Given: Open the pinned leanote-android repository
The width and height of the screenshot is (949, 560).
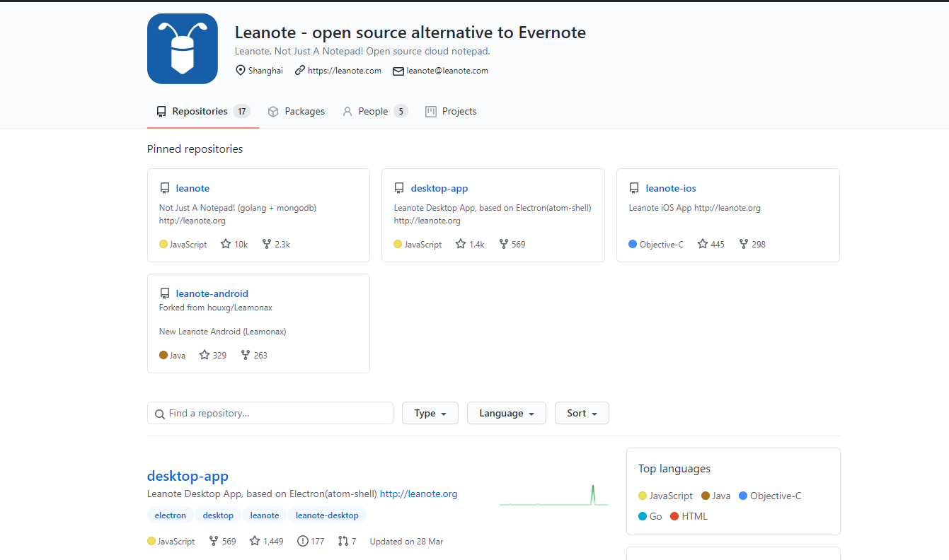Looking at the screenshot, I should pyautogui.click(x=212, y=293).
